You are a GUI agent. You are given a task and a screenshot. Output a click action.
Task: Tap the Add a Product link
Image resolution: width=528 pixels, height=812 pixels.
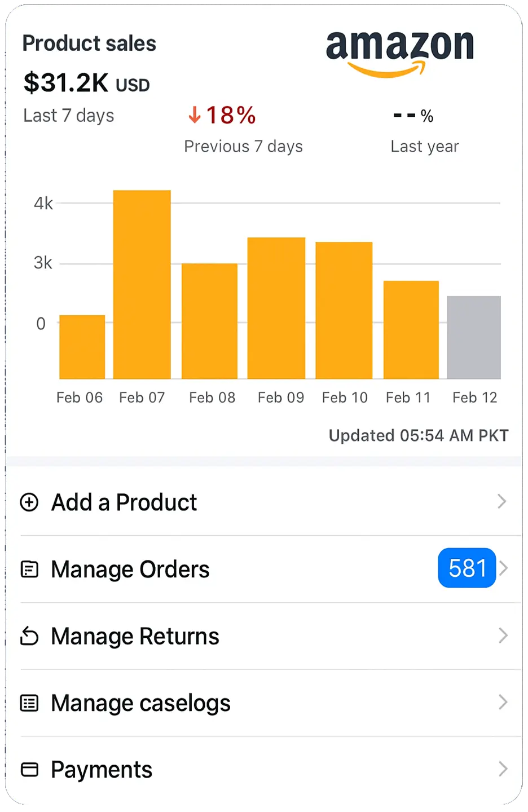click(x=124, y=502)
